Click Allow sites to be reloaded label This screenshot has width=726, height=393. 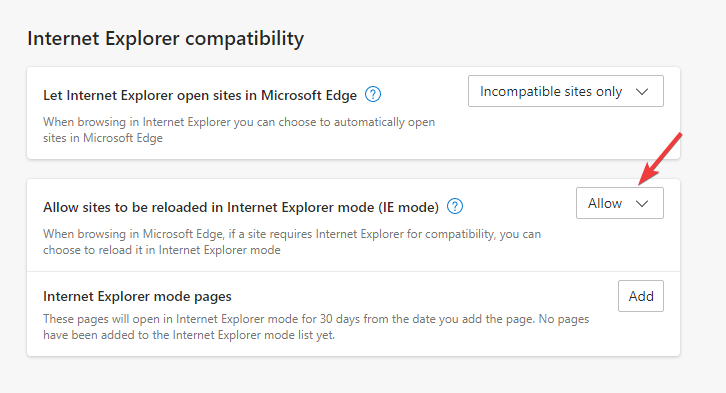tap(241, 207)
